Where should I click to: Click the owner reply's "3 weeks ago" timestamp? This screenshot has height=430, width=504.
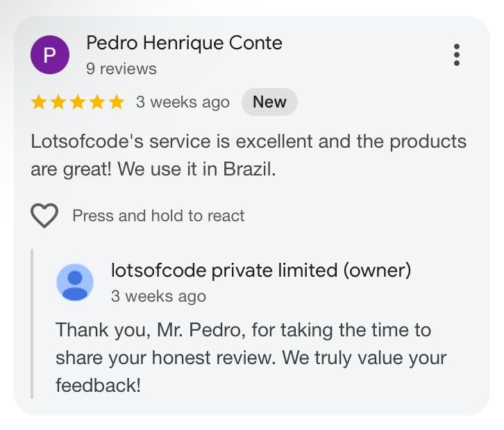click(x=158, y=296)
